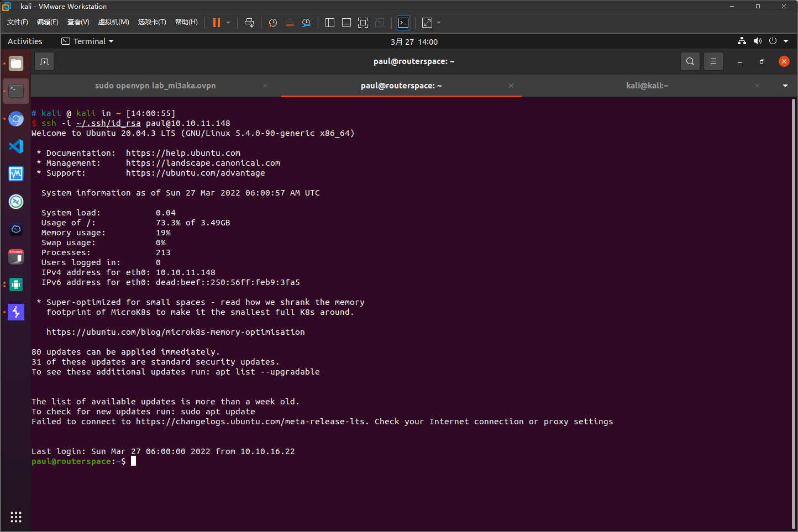Click the power icon in top bar
Viewport: 798px width, 532px height.
773,41
